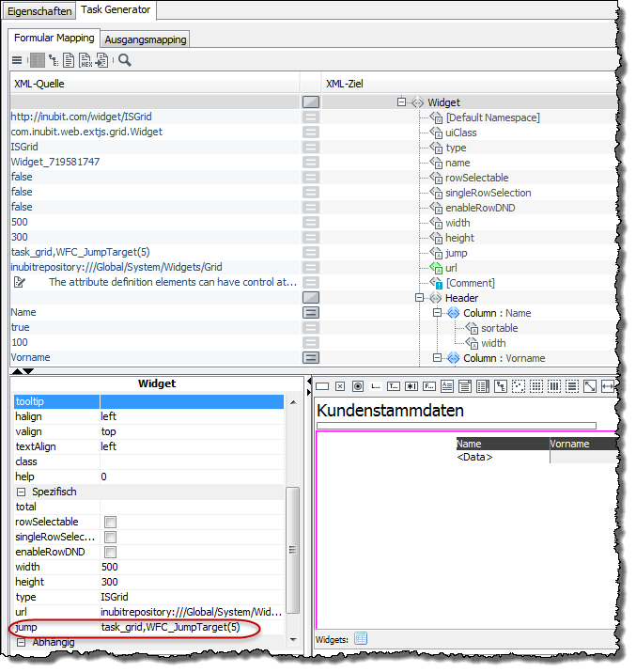Select the checkbox widget tool in palette

[x=339, y=386]
